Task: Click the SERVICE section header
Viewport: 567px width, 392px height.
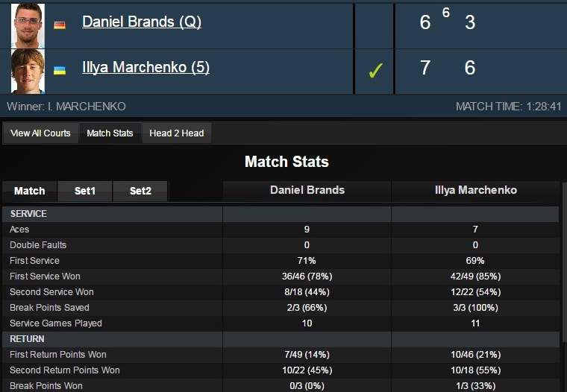Action: pyautogui.click(x=28, y=214)
